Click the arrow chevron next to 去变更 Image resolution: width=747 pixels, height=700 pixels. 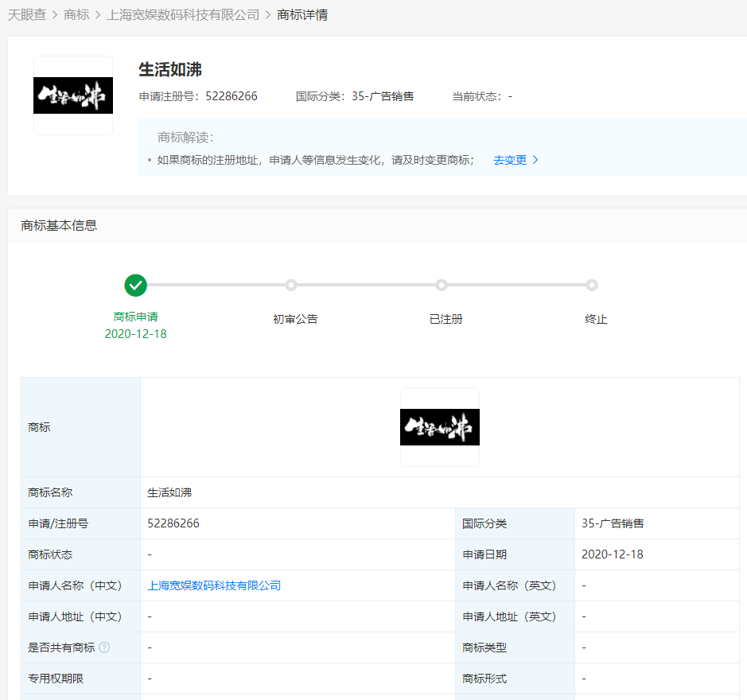[535, 160]
